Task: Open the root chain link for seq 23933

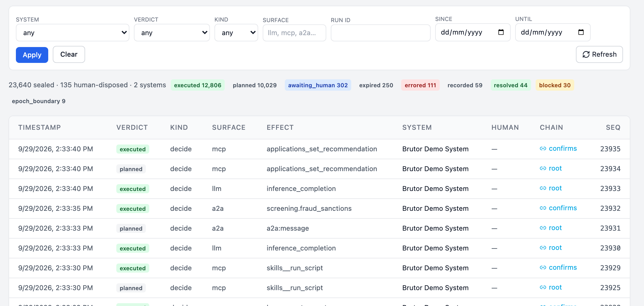Action: (x=551, y=188)
